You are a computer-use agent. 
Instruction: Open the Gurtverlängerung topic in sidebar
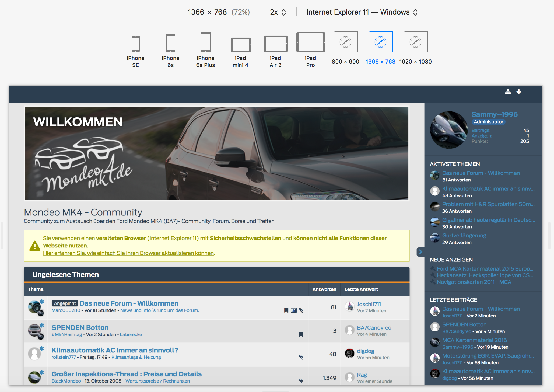(464, 236)
